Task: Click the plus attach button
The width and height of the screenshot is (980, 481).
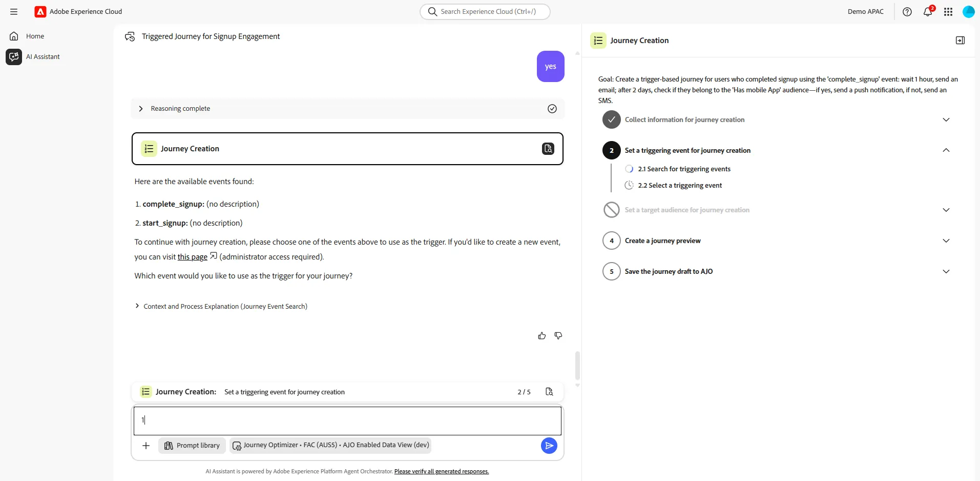Action: [x=146, y=446]
